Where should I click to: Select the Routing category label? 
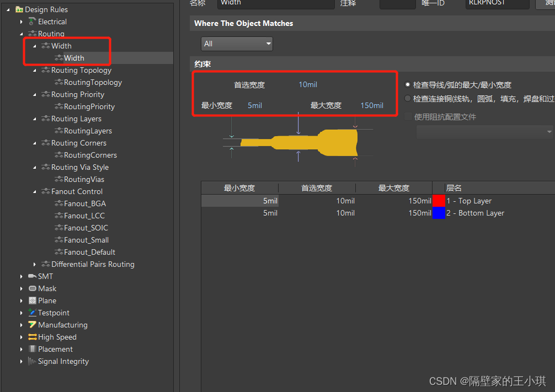click(x=51, y=34)
